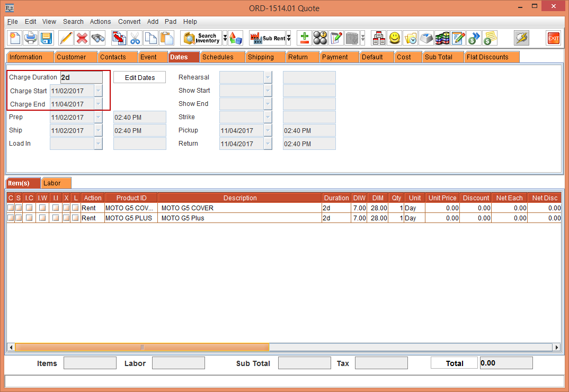Screen dimensions: 569x392
Task: Cut selection using the scissors icon
Action: point(135,38)
